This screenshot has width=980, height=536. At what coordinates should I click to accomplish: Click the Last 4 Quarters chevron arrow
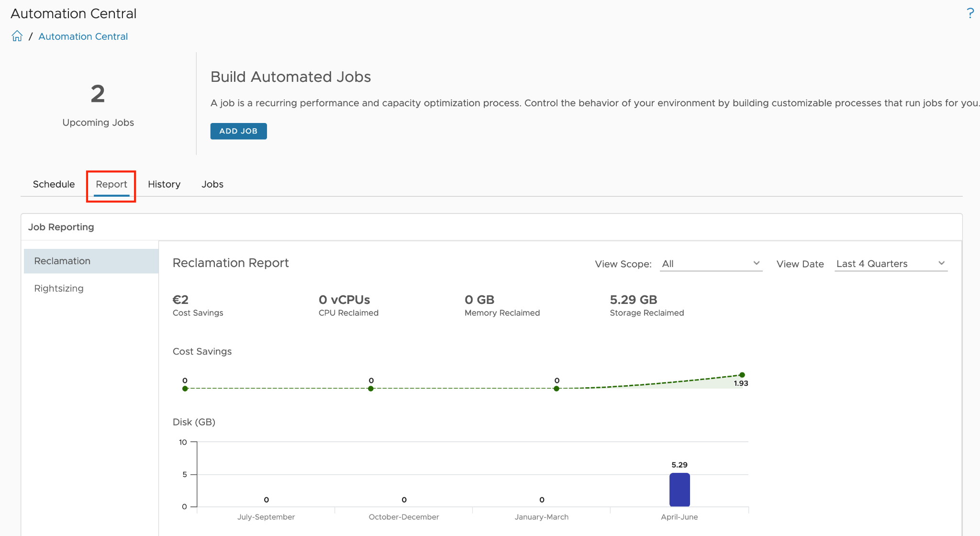(941, 263)
